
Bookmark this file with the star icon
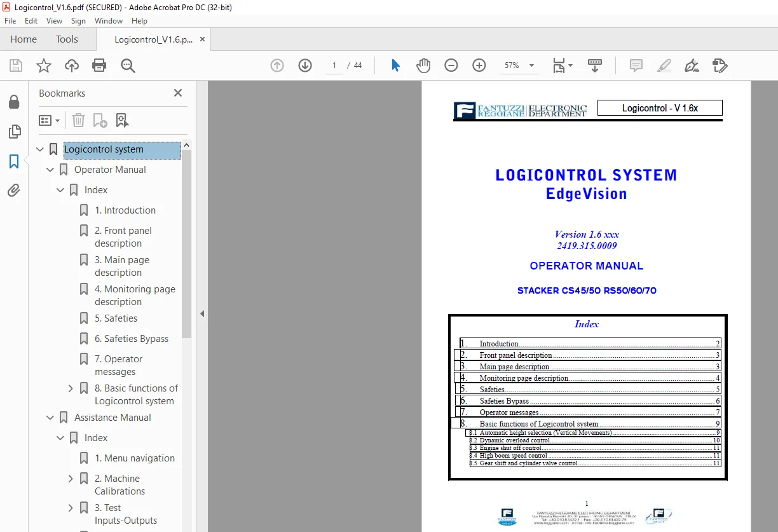[44, 65]
